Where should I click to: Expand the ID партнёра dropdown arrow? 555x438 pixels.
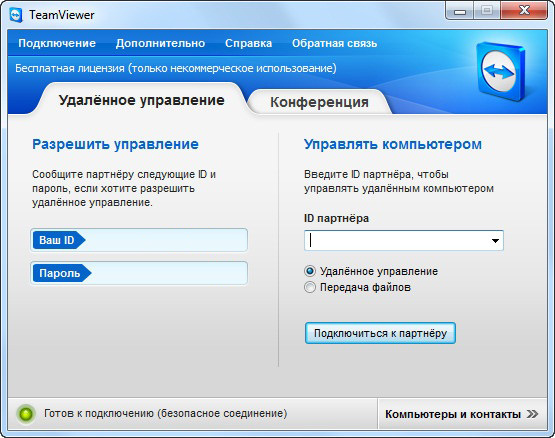coord(496,241)
